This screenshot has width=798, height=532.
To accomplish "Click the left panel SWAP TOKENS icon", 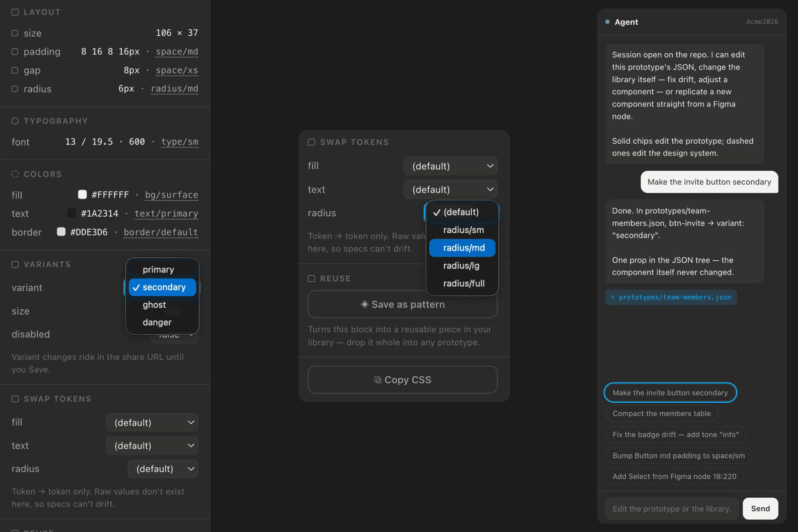I will [15, 399].
